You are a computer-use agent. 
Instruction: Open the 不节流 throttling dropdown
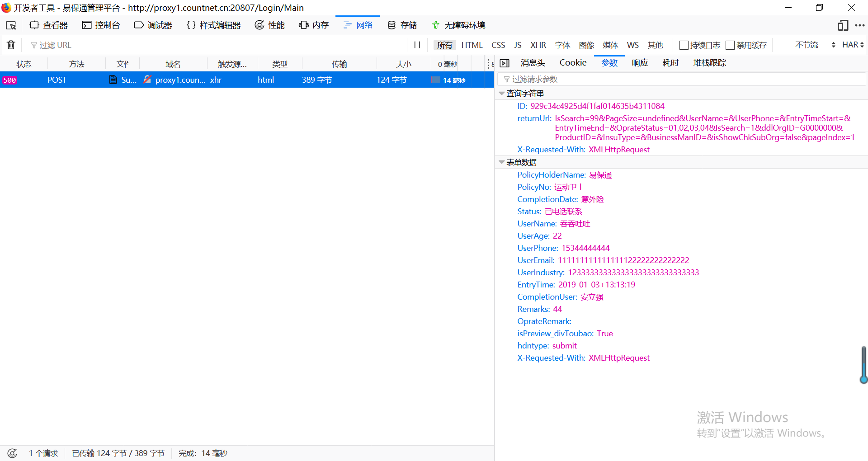[815, 45]
